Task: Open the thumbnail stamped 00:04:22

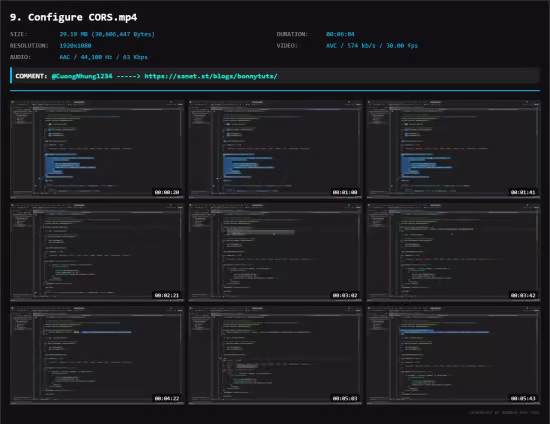Action: [97, 355]
